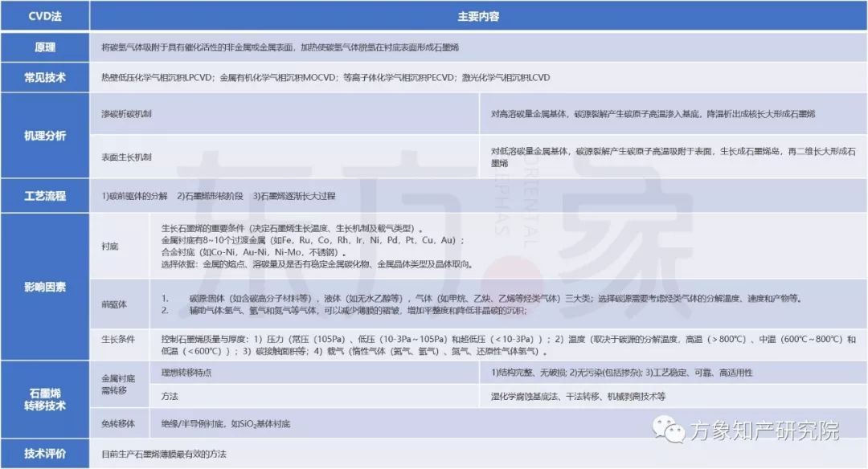This screenshot has width=868, height=469.
Task: Click the description starting with '对高溶碳量金属基体'
Action: 653,114
